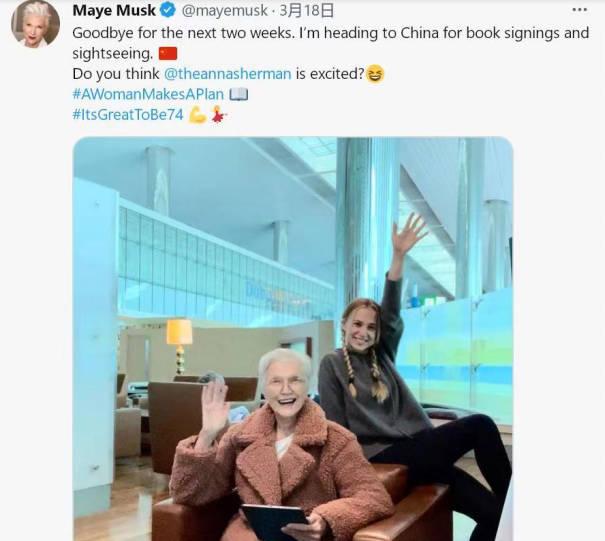Click the blue verified badge
Viewport: 605px width, 541px height.
[168, 10]
